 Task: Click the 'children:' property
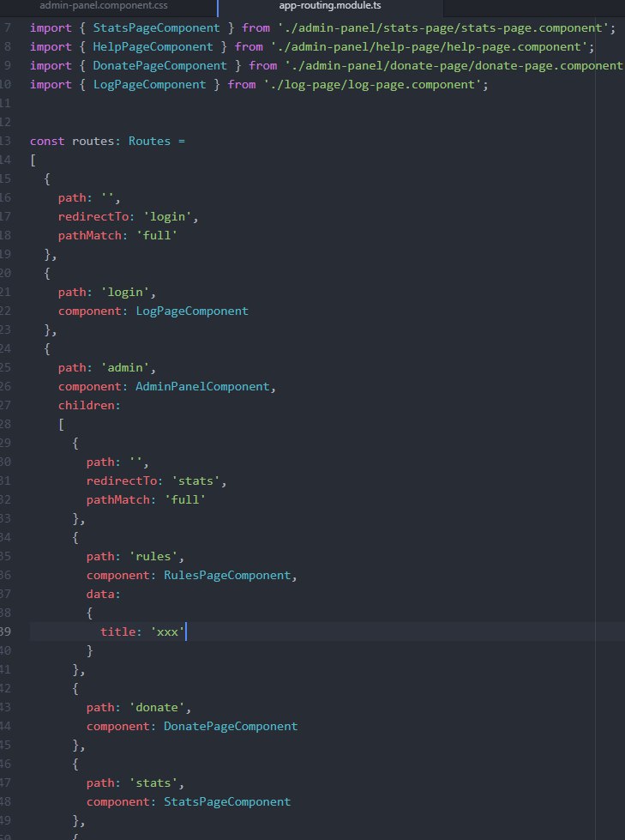pos(90,405)
